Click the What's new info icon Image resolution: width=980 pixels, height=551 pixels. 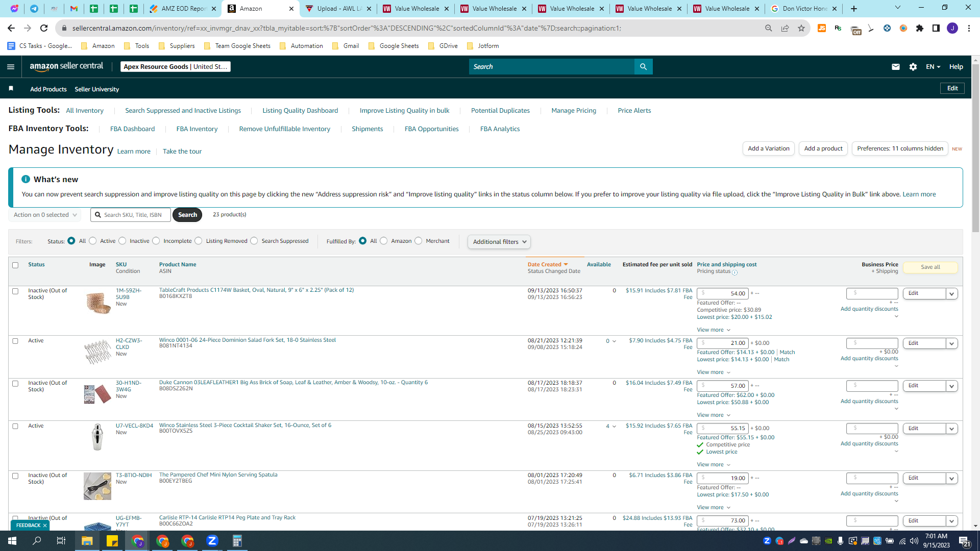26,179
